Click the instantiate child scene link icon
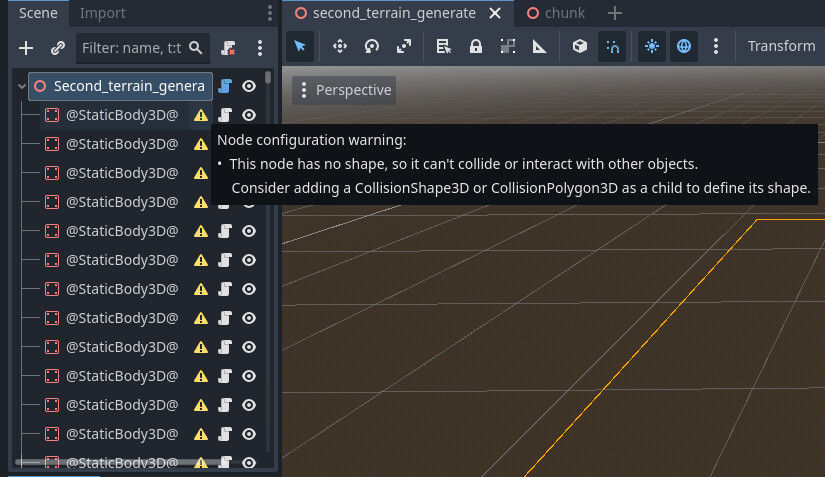This screenshot has height=477, width=825. (x=58, y=48)
